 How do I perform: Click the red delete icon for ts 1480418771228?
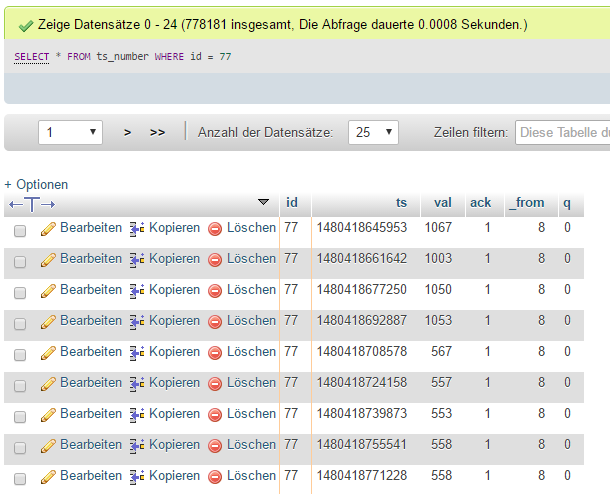(x=215, y=477)
